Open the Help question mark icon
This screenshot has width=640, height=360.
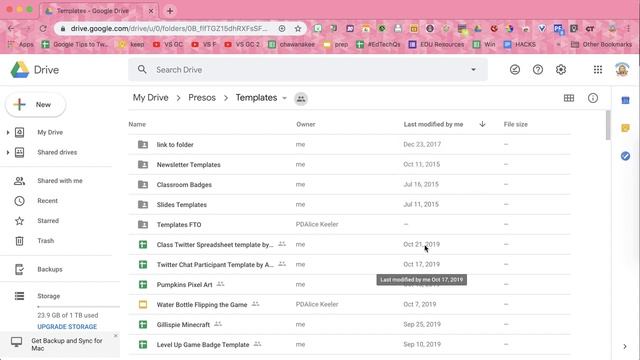click(x=538, y=70)
